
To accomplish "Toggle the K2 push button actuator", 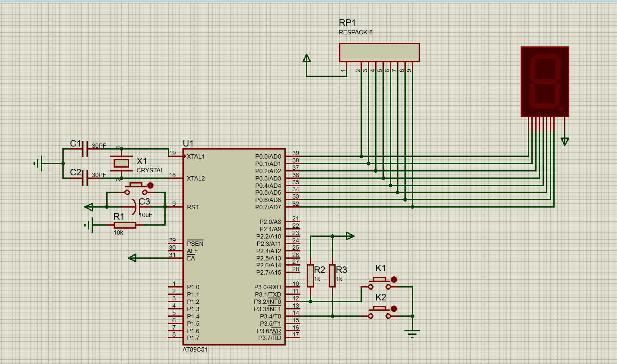I will coord(394,309).
